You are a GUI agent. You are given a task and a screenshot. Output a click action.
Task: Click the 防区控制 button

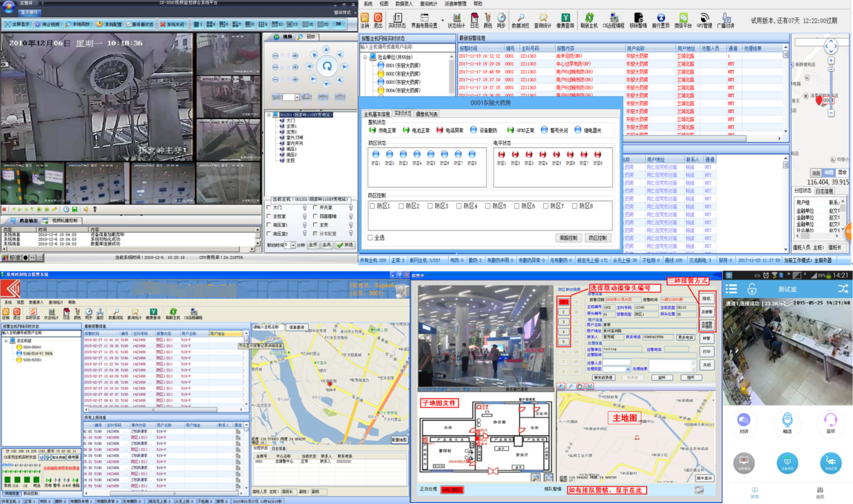[598, 238]
